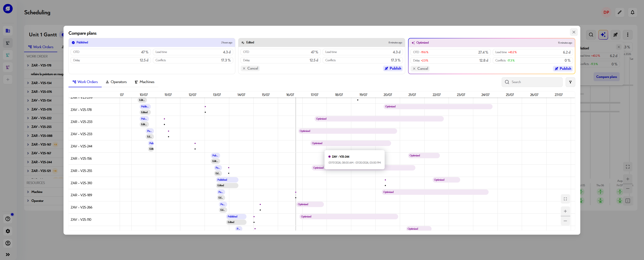This screenshot has width=644, height=260.
Task: Select the Optimized plan card header
Action: coord(492,43)
